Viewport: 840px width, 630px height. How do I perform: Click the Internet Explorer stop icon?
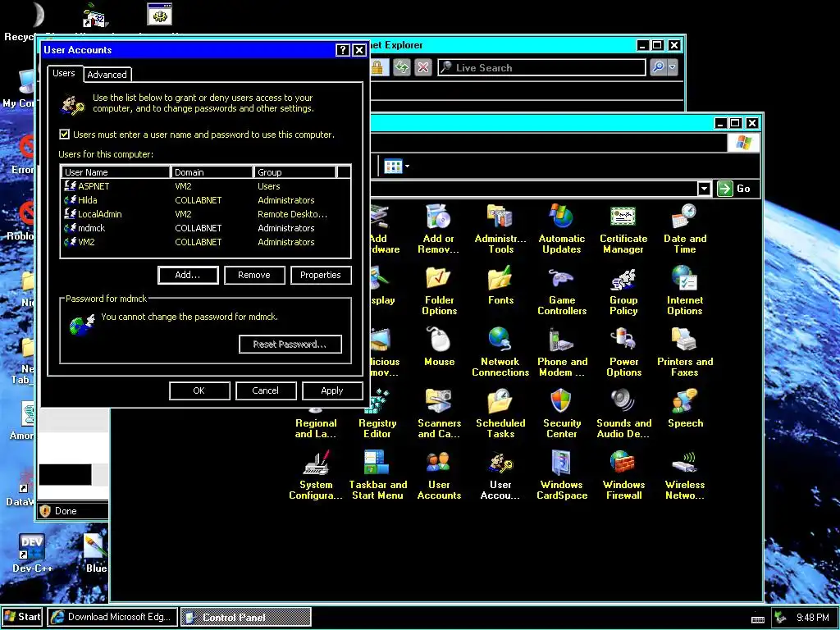(x=423, y=67)
